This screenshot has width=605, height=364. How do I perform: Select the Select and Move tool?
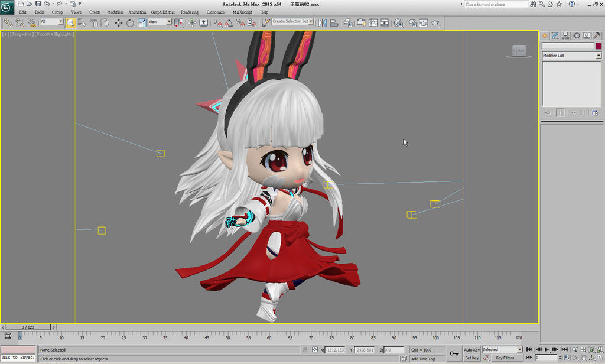[x=118, y=23]
